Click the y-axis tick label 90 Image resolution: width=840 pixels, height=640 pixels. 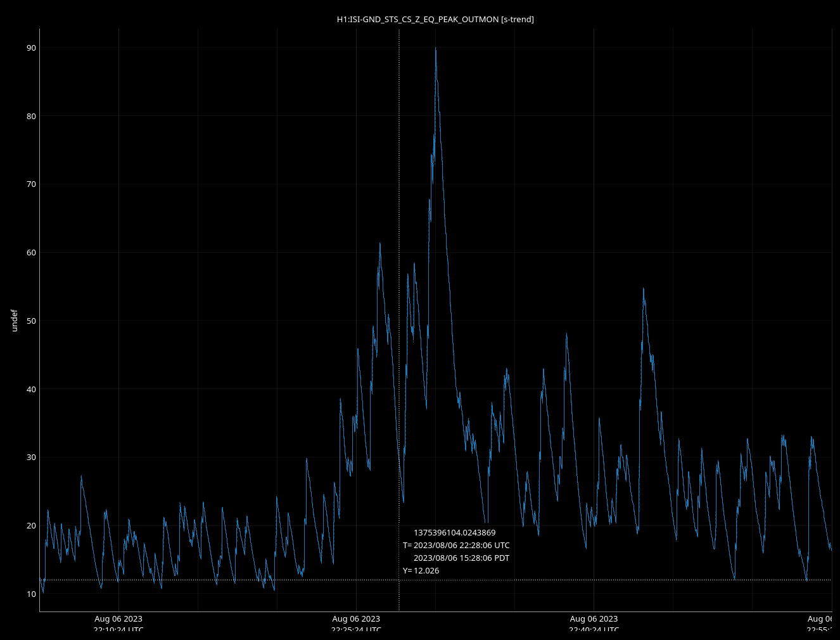pos(31,48)
